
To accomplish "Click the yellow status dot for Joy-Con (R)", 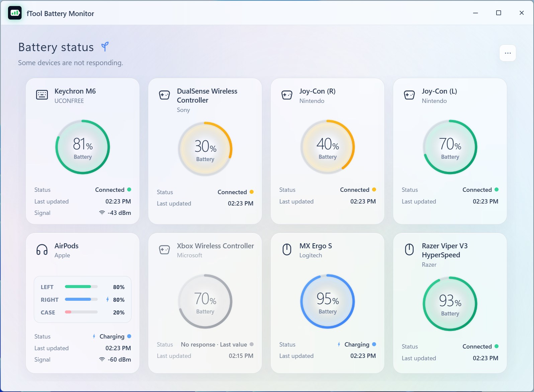I will pos(374,189).
